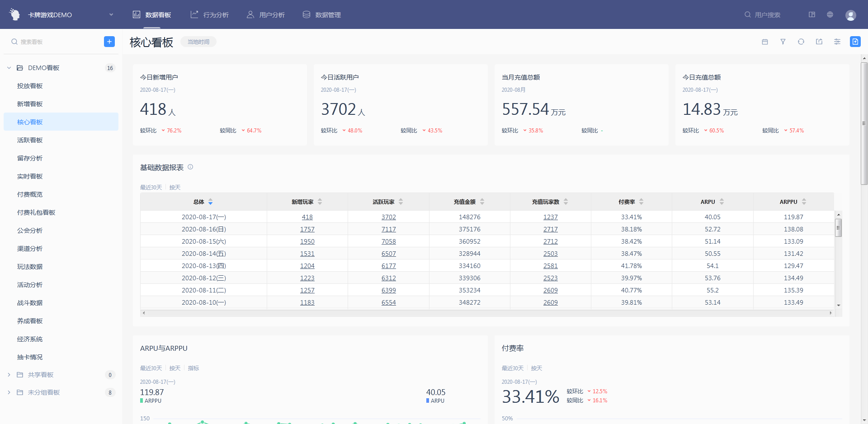Open the 用户分析 menu
The image size is (868, 424).
point(266,15)
